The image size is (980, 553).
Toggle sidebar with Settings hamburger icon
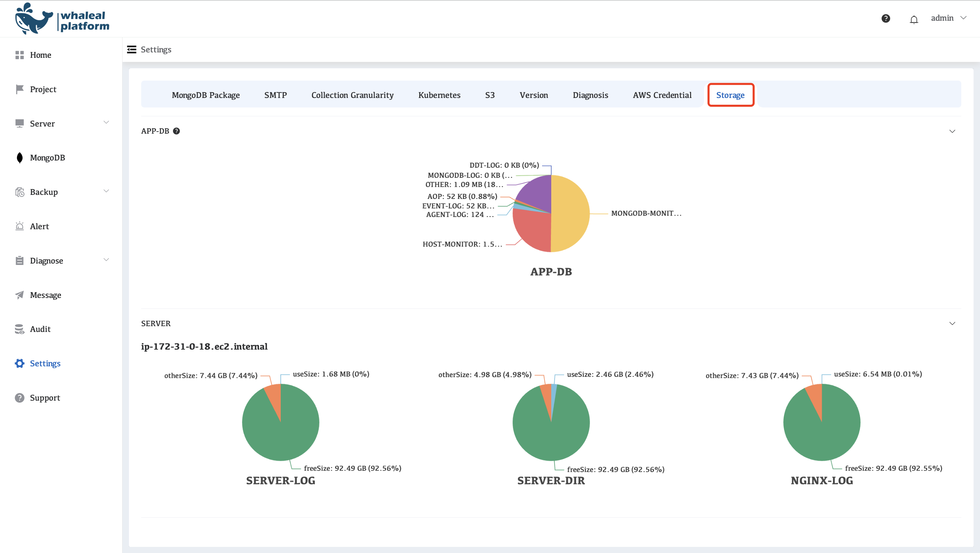click(132, 49)
